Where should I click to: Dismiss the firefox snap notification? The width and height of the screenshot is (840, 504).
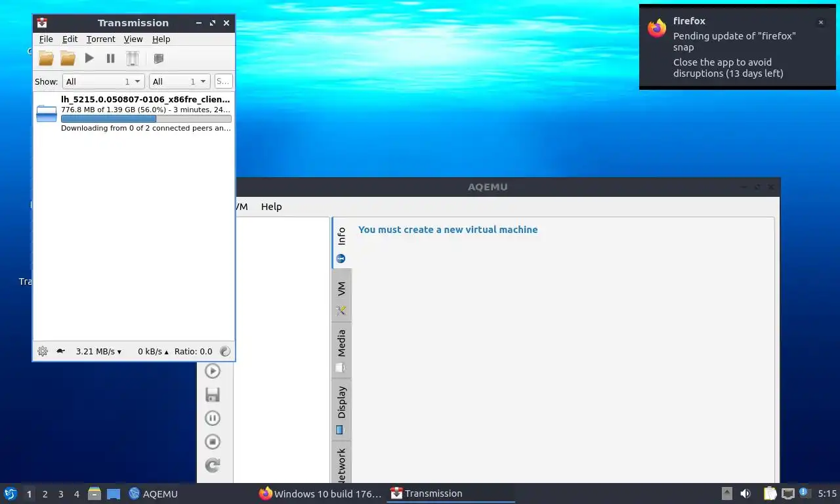(820, 22)
